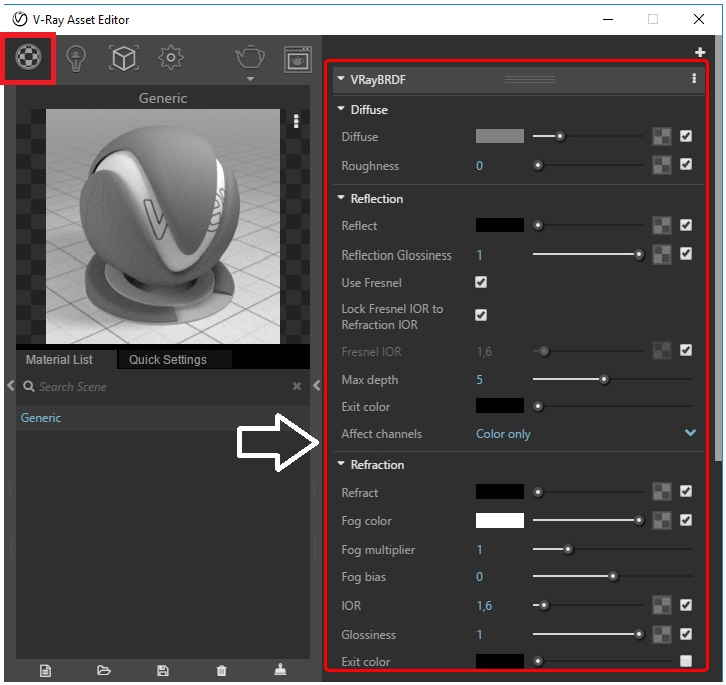Click the Max depth value 5

(480, 380)
